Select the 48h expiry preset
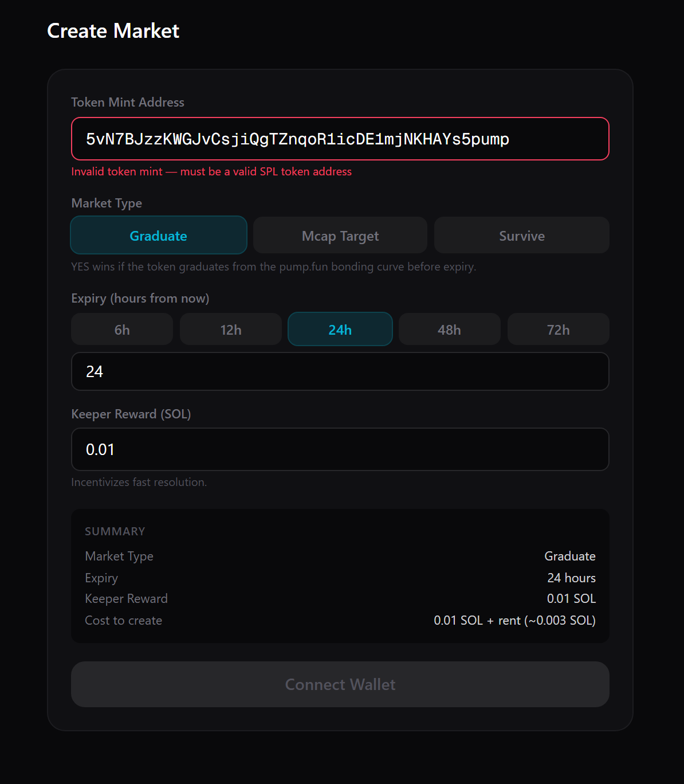Viewport: 684px width, 784px height. [449, 329]
